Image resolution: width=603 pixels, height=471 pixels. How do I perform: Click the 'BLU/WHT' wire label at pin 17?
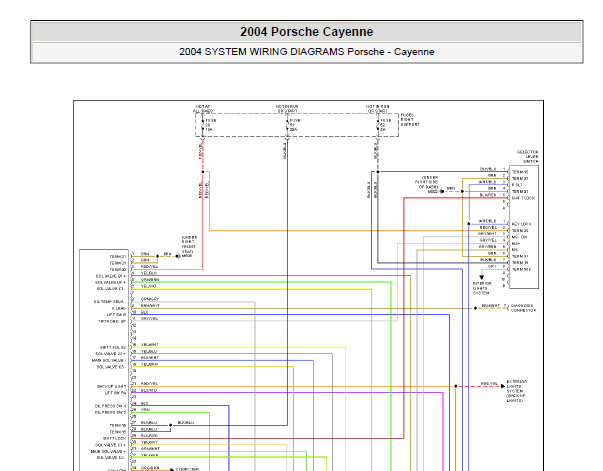150,358
